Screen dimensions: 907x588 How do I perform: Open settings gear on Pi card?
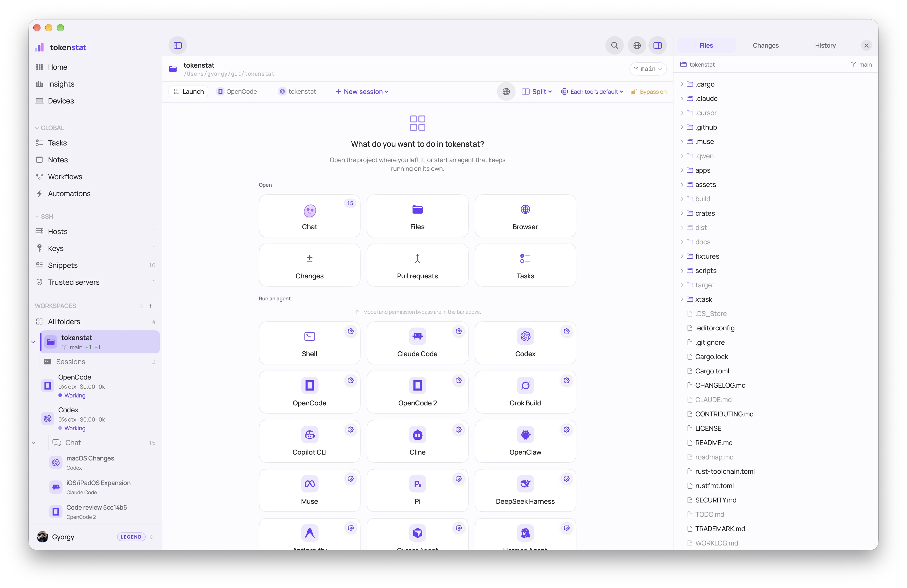click(459, 479)
